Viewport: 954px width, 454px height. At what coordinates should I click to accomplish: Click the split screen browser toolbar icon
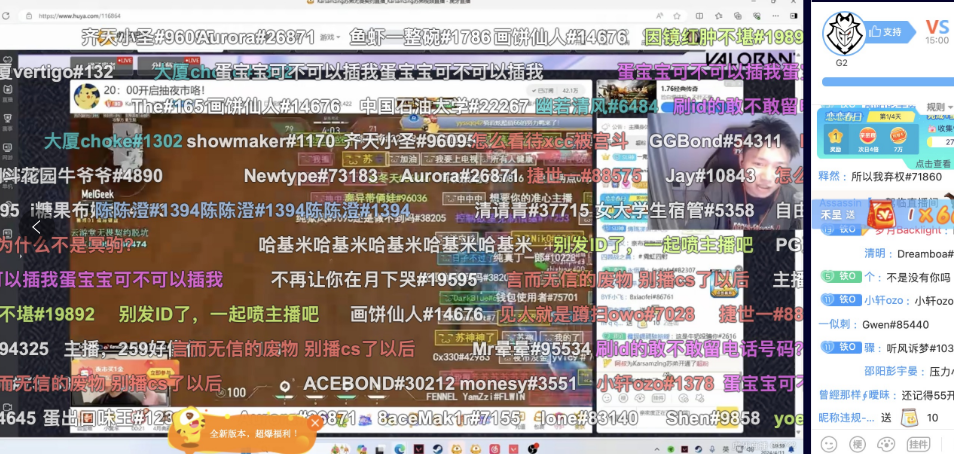point(700,16)
